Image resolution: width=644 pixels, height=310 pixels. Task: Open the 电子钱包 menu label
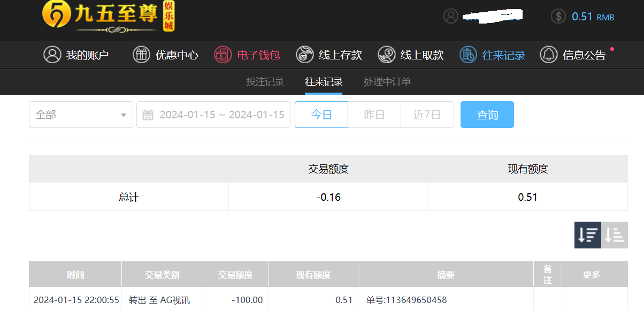(x=259, y=55)
